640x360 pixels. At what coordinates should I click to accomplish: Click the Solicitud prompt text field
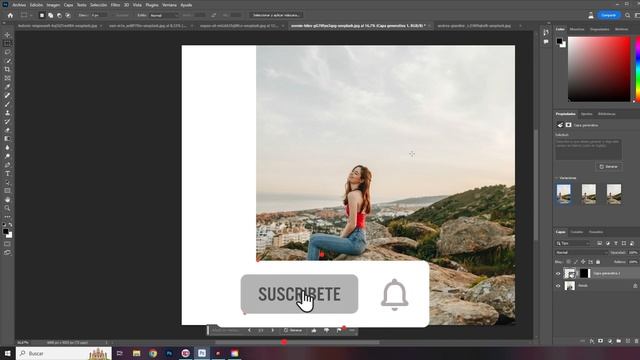[x=589, y=149]
